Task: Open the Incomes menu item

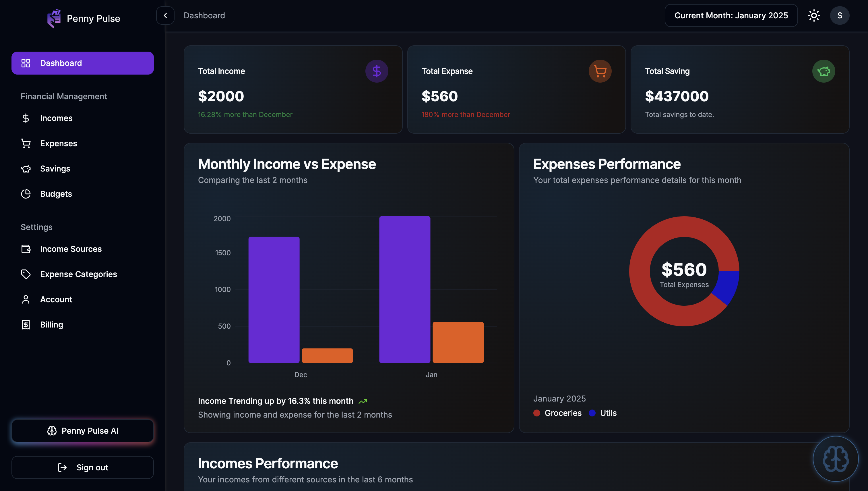Action: (x=56, y=118)
